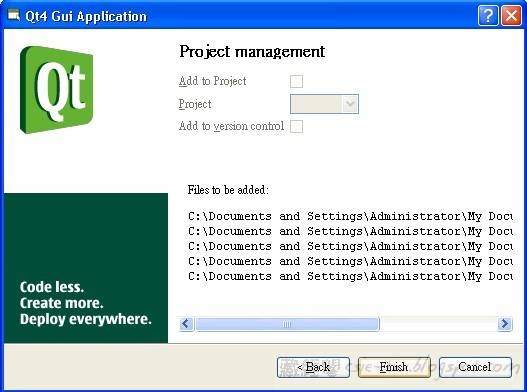
Task: Cancel the project wizard
Action: [x=475, y=367]
